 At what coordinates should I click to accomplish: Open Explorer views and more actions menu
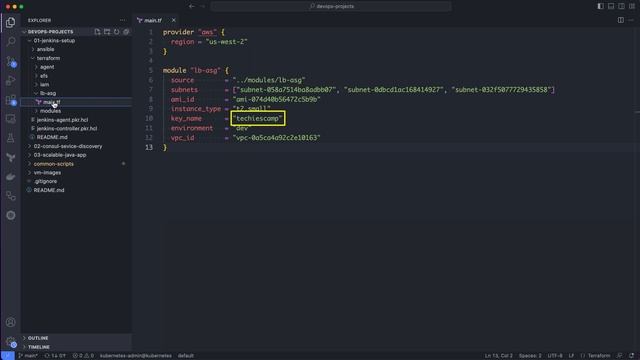[x=123, y=20]
